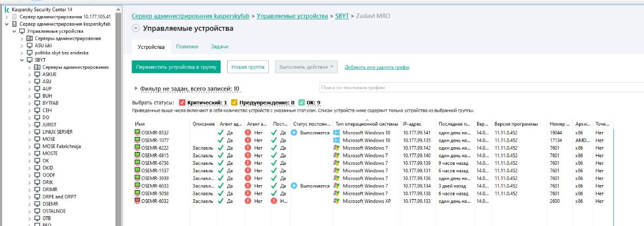The image size is (644, 226).
Task: Click device icon of OSEMR-8532 row
Action: point(137,133)
